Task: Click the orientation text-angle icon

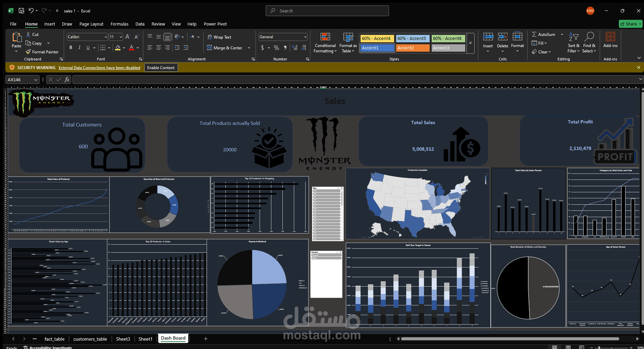Action: [177, 37]
